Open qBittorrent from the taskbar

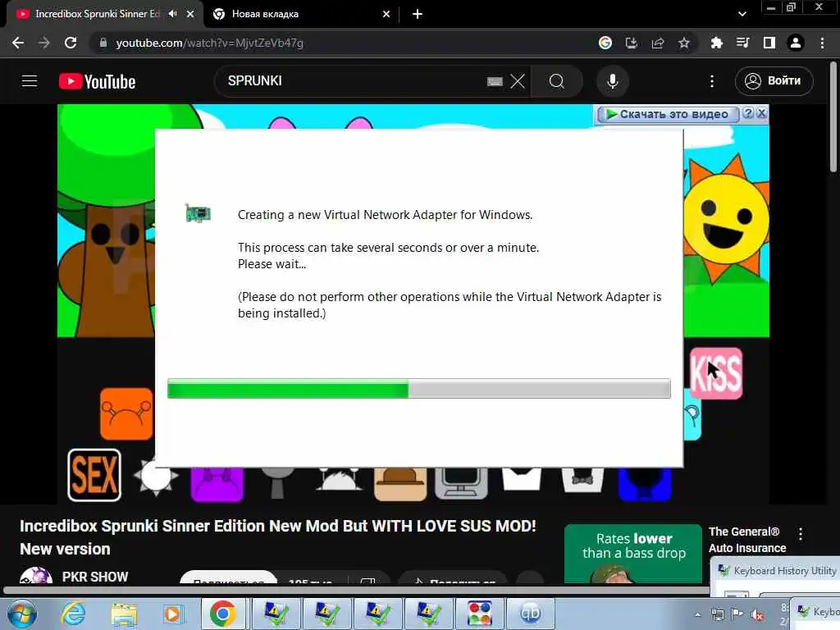pos(530,614)
